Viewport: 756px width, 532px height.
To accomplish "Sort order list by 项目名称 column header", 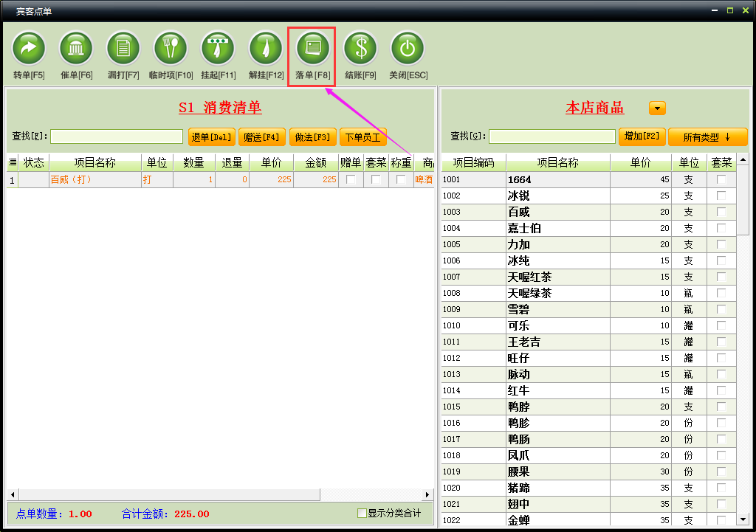I will point(95,162).
